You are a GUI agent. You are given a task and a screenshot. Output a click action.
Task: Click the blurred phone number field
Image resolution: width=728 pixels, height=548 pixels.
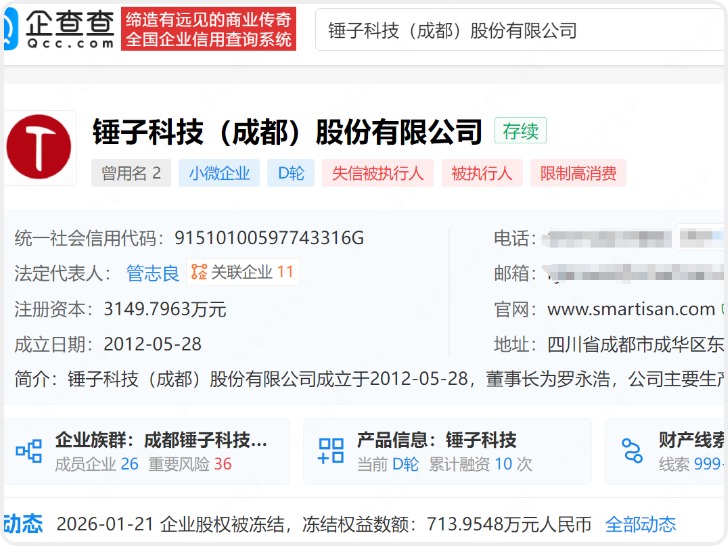pos(609,238)
